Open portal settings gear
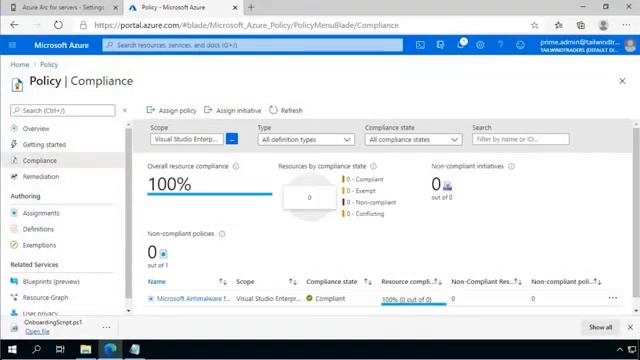This screenshot has height=360, width=640. point(480,45)
